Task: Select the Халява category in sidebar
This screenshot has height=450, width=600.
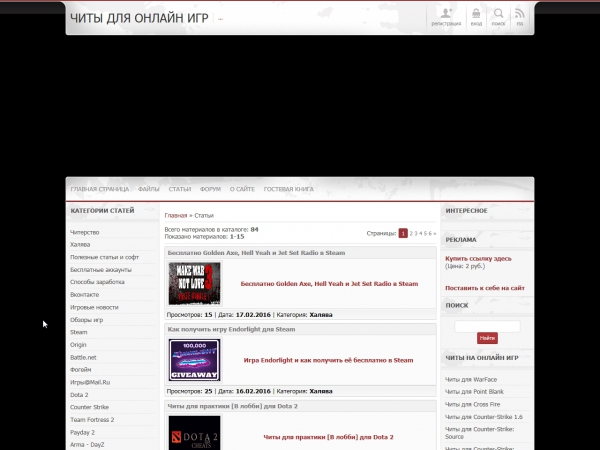Action: tap(80, 245)
